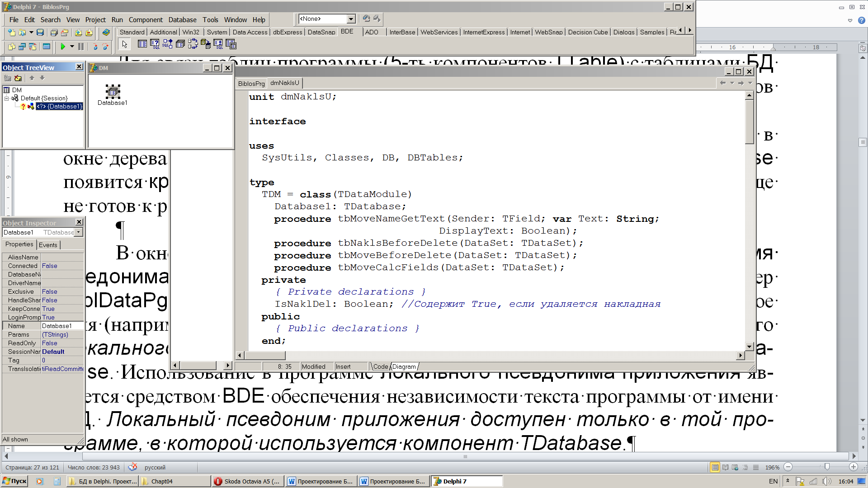Select Web Layout view in Word
The height and width of the screenshot is (488, 868).
[735, 467]
